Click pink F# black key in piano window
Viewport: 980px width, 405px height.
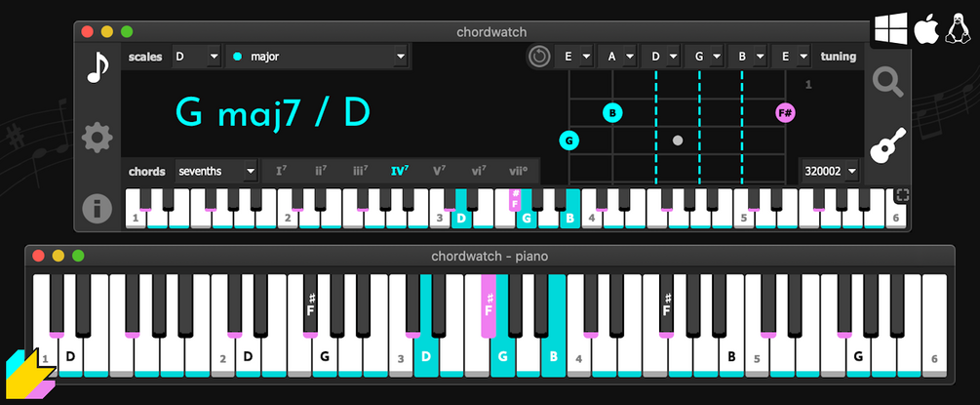pyautogui.click(x=489, y=305)
